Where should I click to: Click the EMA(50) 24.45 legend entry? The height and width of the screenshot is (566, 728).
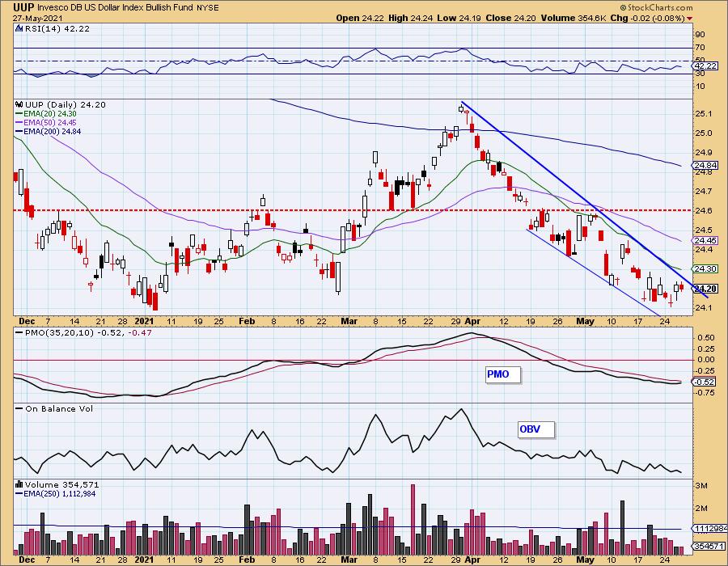pyautogui.click(x=46, y=122)
